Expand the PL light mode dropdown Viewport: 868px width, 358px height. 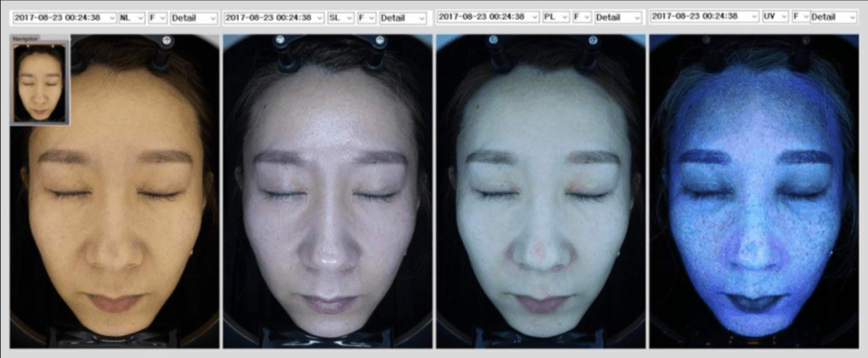tap(556, 16)
